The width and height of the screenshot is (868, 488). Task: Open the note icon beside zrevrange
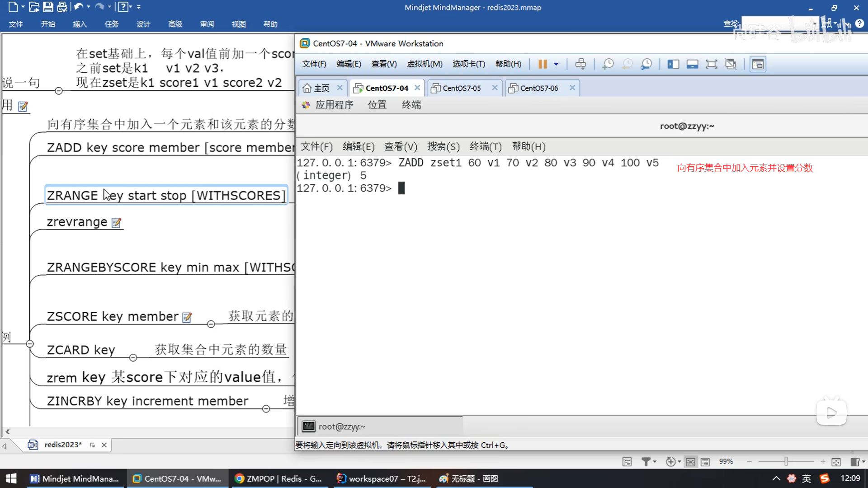coord(117,223)
